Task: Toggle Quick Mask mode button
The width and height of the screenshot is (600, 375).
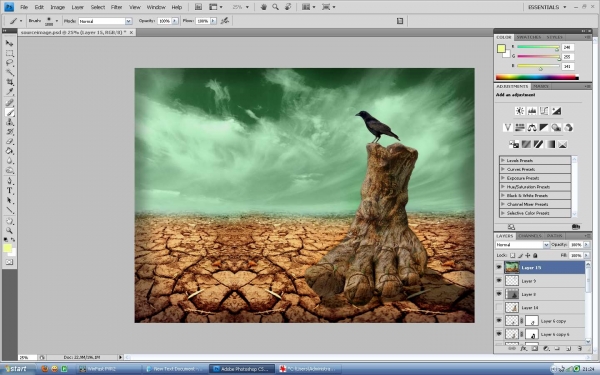Action: coord(10,262)
